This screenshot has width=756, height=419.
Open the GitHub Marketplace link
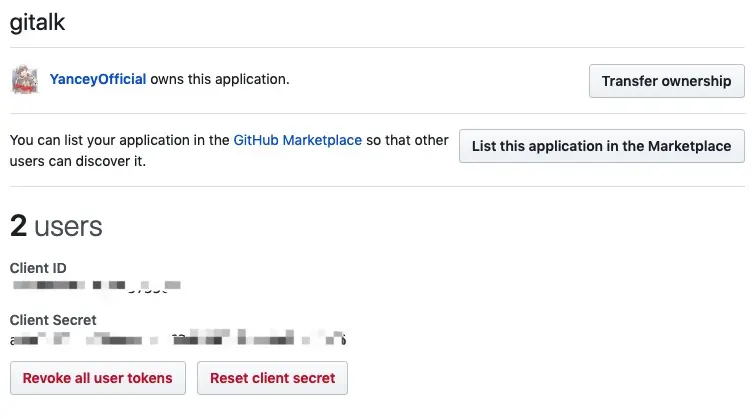click(x=297, y=140)
